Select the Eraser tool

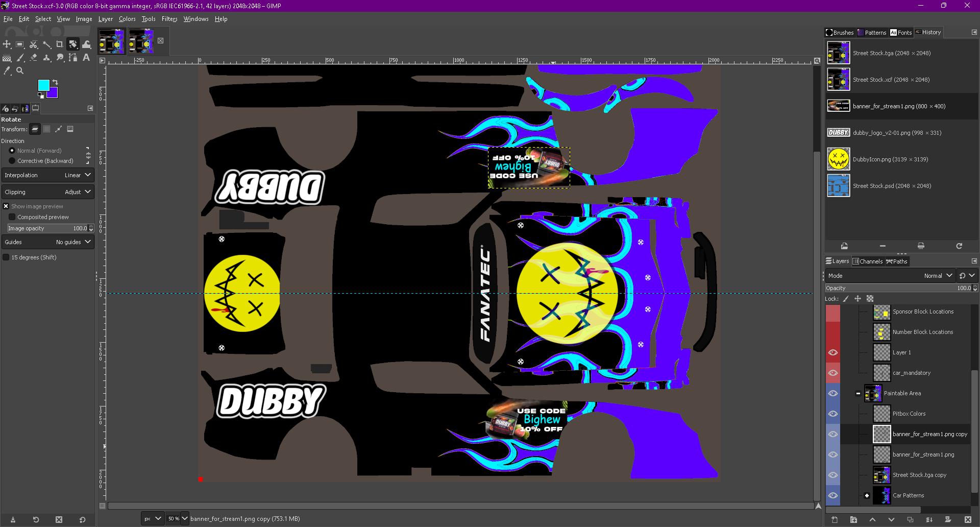coord(33,57)
